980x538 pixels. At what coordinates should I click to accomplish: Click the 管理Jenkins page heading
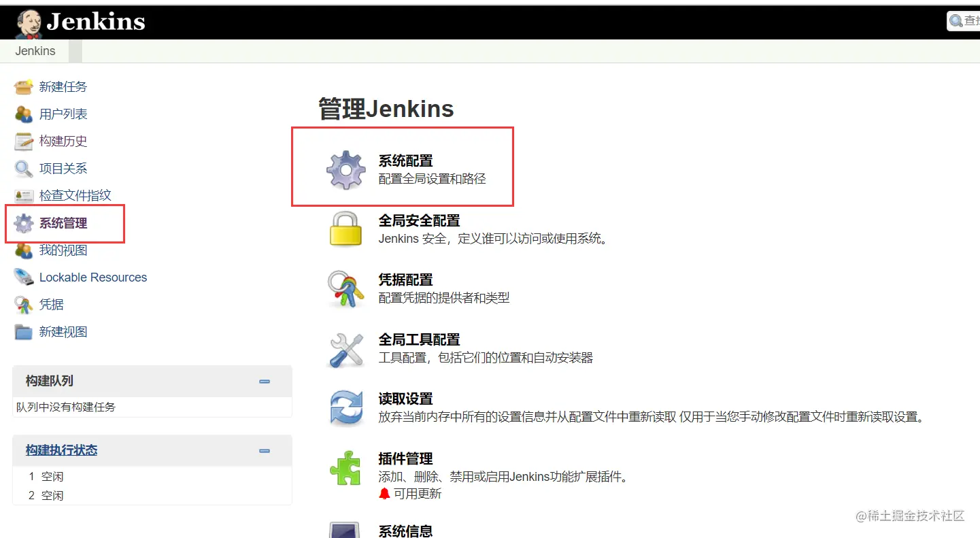pos(386,109)
